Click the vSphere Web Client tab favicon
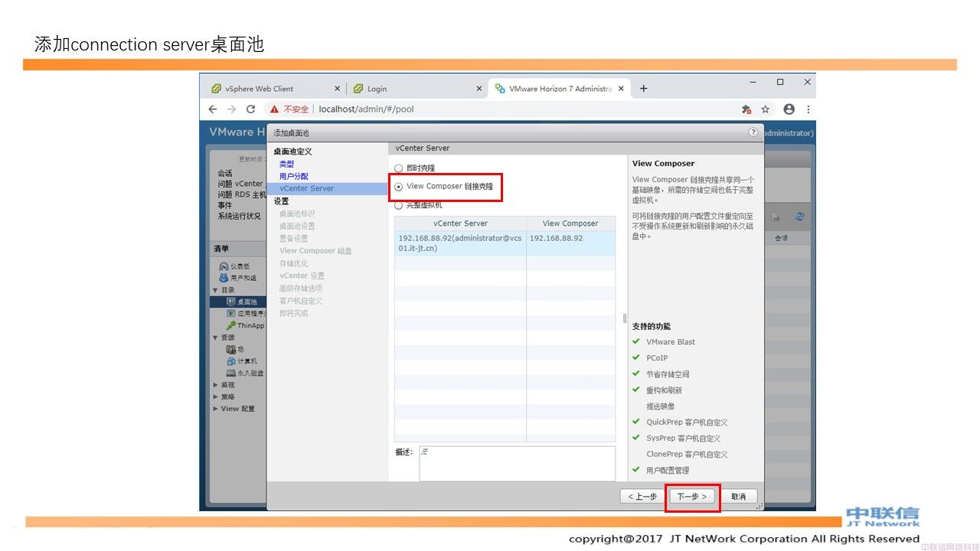This screenshot has height=551, width=980. [x=217, y=89]
